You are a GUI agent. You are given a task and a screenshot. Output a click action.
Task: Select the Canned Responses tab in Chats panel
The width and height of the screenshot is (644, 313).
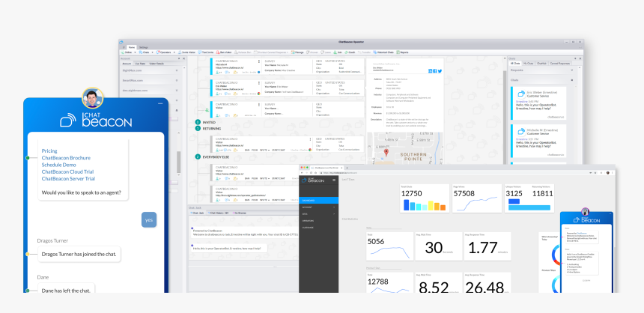(x=560, y=63)
